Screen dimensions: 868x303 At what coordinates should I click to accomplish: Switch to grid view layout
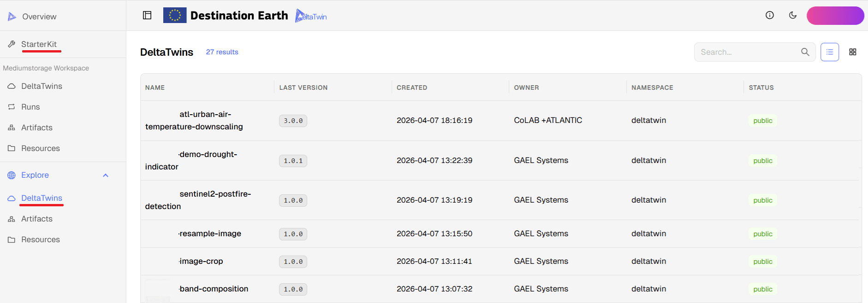pyautogui.click(x=852, y=52)
